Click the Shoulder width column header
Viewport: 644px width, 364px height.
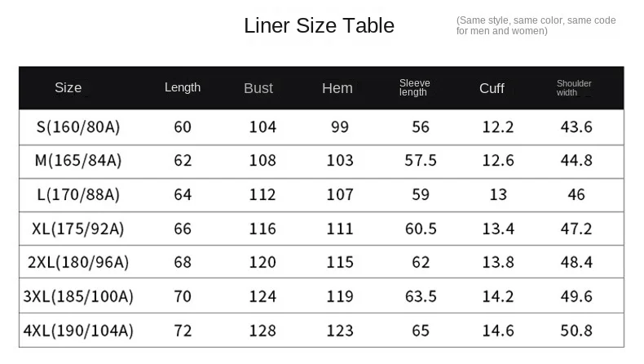click(574, 87)
